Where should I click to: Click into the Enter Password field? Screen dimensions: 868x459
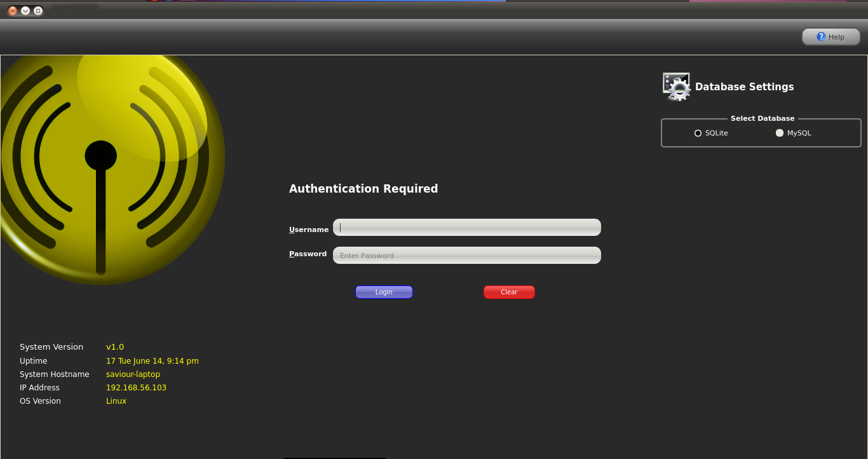click(x=466, y=256)
